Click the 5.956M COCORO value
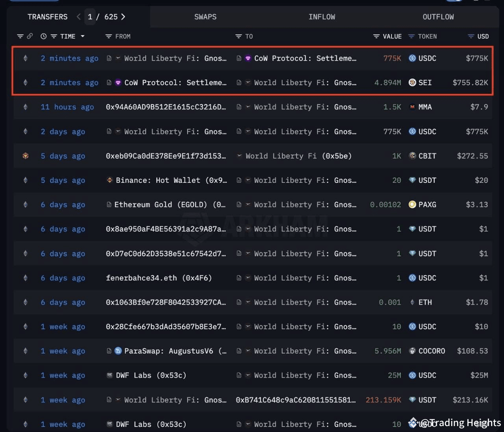504x432 pixels. (x=388, y=351)
